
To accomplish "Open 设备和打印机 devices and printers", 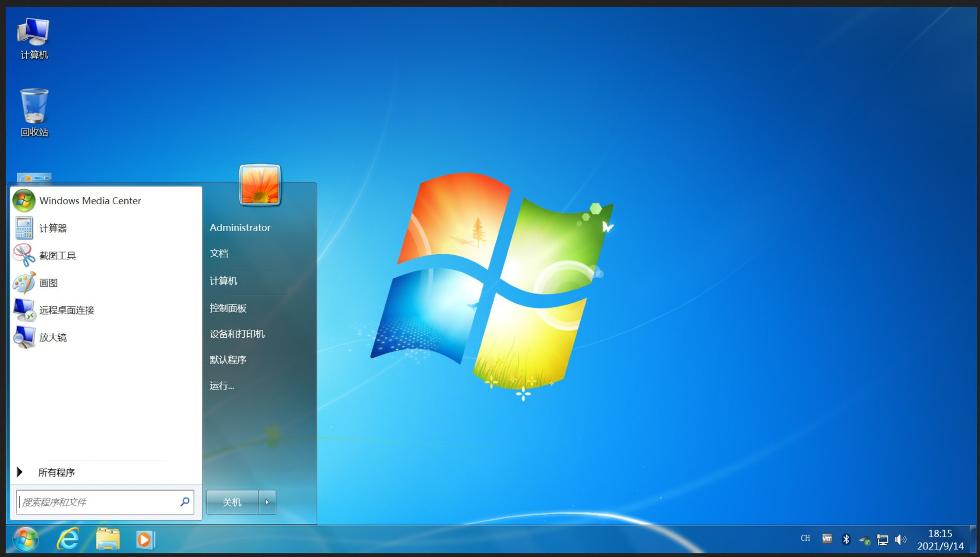I will [237, 334].
